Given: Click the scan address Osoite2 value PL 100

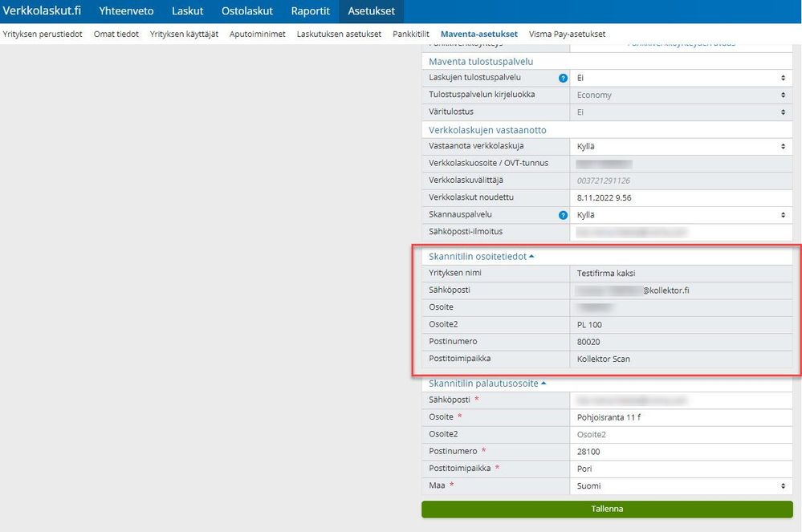Looking at the screenshot, I should [x=589, y=325].
